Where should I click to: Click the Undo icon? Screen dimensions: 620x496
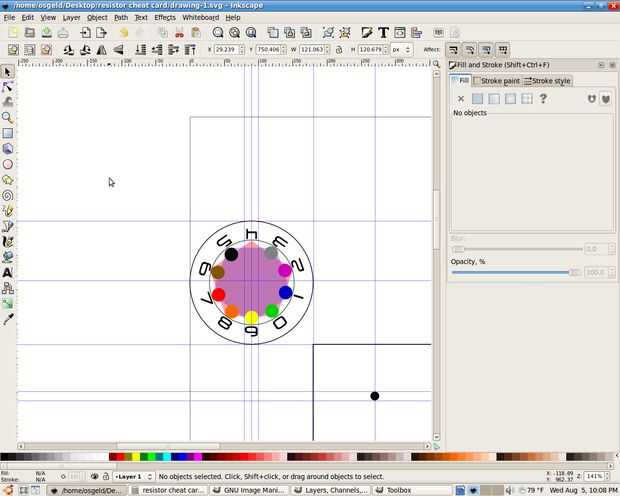[124, 32]
